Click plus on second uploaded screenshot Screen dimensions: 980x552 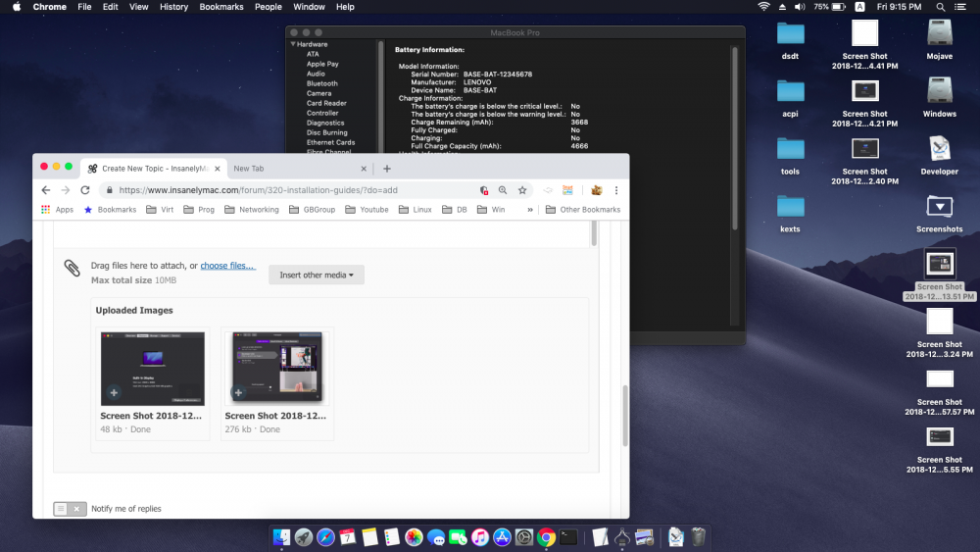(x=238, y=392)
